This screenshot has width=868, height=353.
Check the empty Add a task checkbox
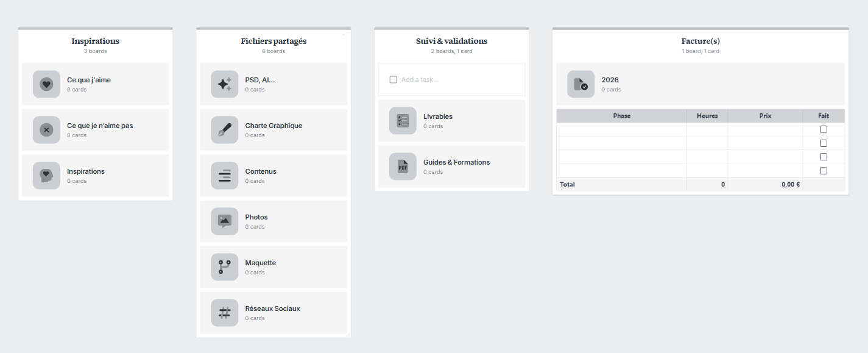tap(393, 79)
